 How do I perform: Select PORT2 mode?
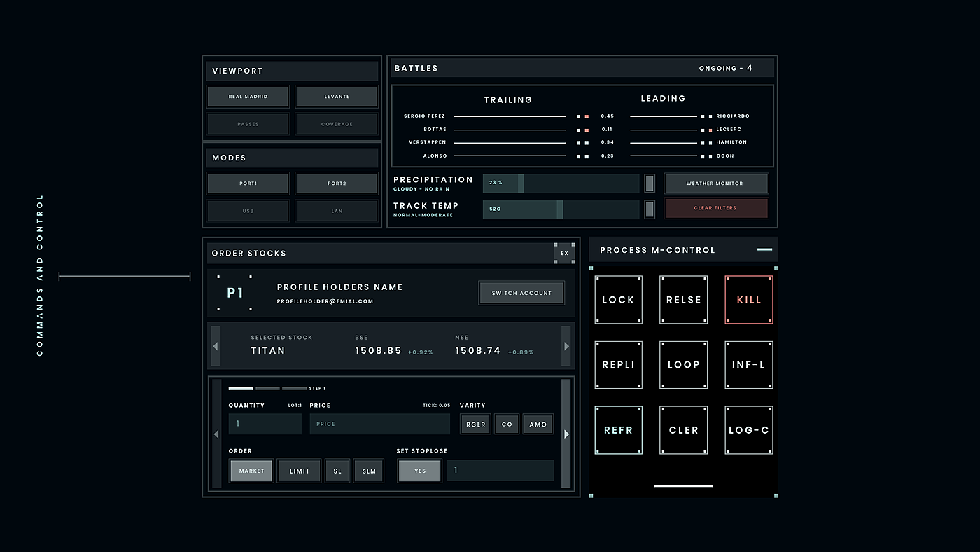(x=337, y=184)
